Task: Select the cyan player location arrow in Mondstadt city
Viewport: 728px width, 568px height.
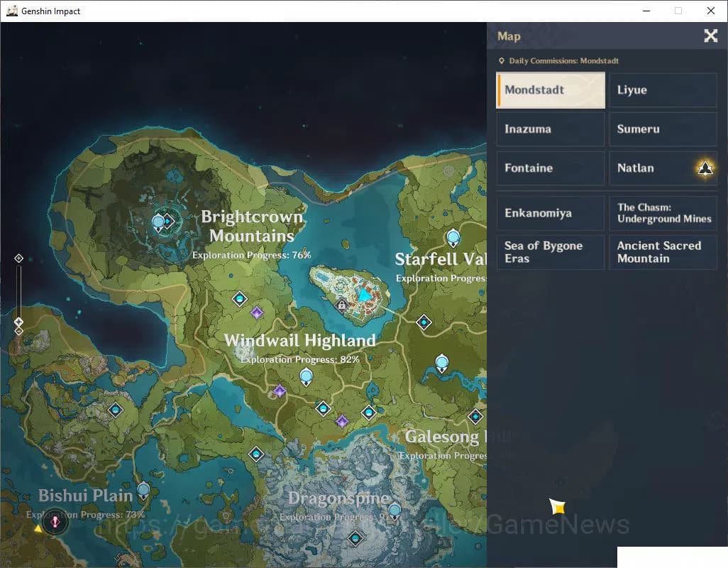Action: [x=365, y=295]
